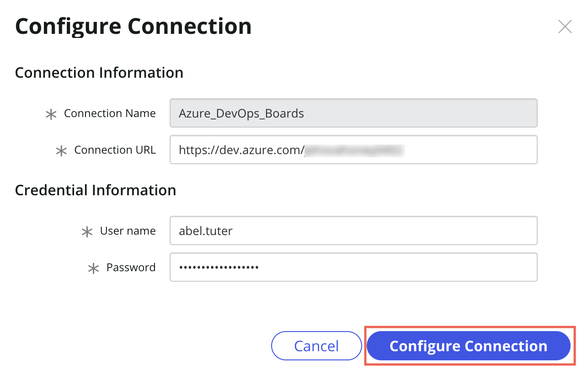588x375 pixels.
Task: Close the Configure Connection dialog
Action: click(x=565, y=27)
